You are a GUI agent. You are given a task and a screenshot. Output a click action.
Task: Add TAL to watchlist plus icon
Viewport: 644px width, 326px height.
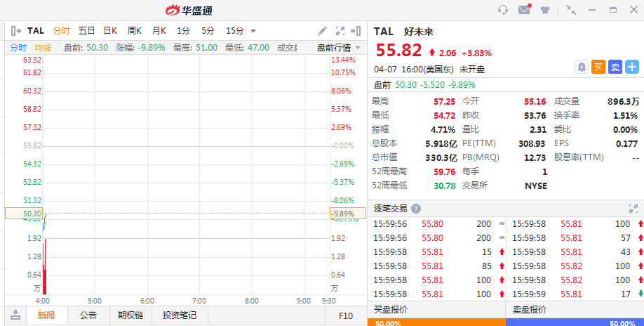tap(632, 67)
